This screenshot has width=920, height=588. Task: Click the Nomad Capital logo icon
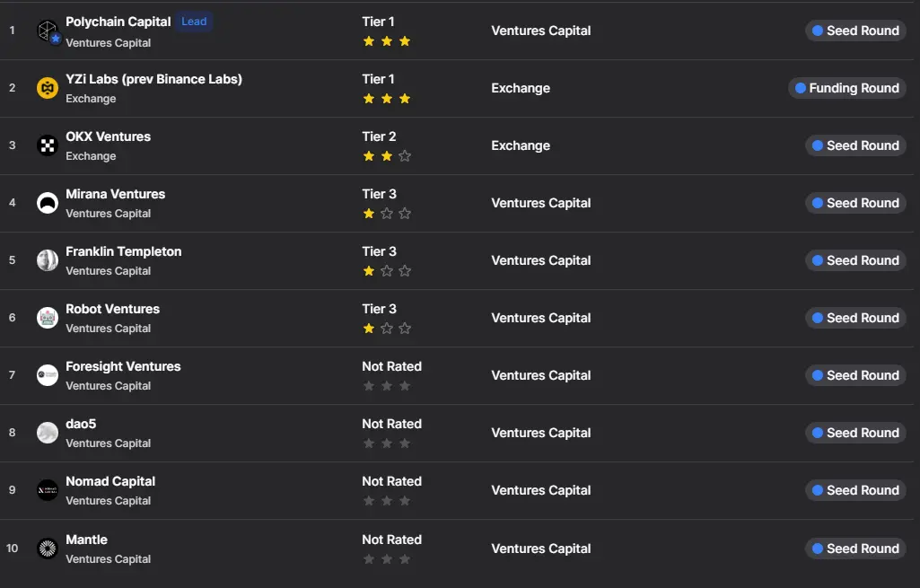point(48,490)
